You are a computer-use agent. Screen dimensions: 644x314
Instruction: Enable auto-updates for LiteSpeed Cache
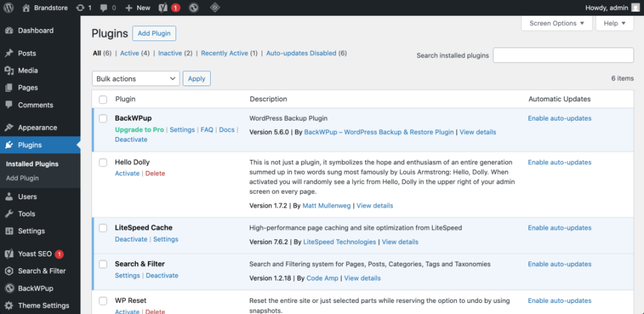click(x=560, y=228)
